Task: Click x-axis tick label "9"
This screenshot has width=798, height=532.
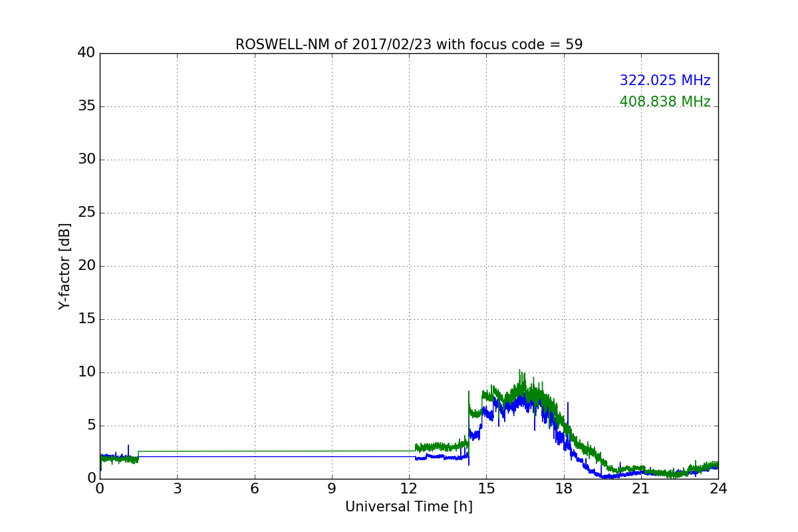Action: (332, 488)
